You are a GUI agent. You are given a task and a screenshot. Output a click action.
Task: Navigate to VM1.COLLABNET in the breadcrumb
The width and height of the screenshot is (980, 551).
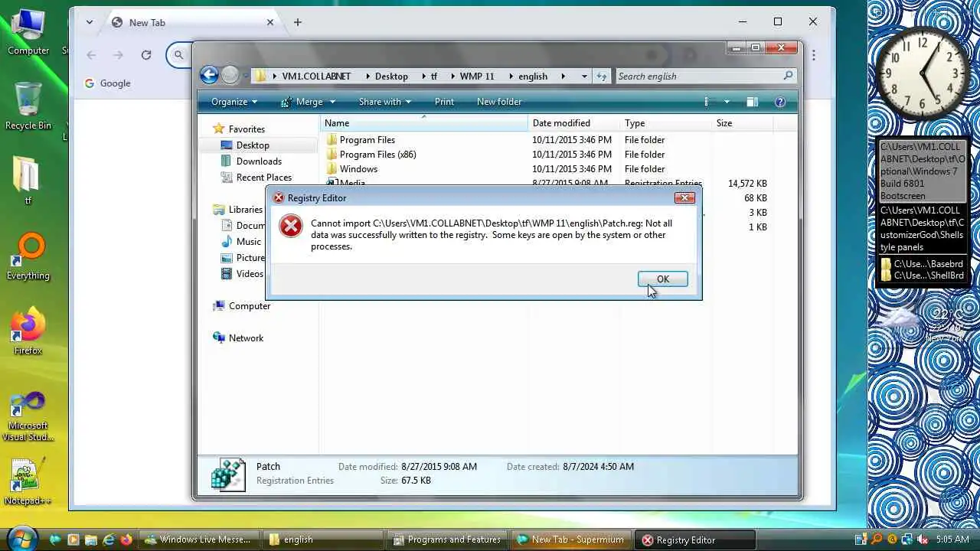pos(316,76)
